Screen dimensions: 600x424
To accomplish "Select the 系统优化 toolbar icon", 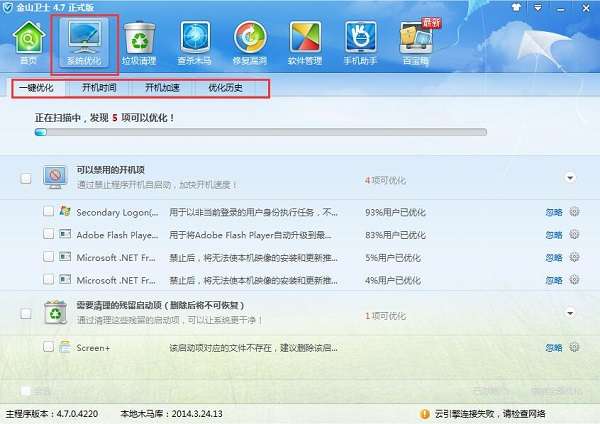I will tap(84, 43).
